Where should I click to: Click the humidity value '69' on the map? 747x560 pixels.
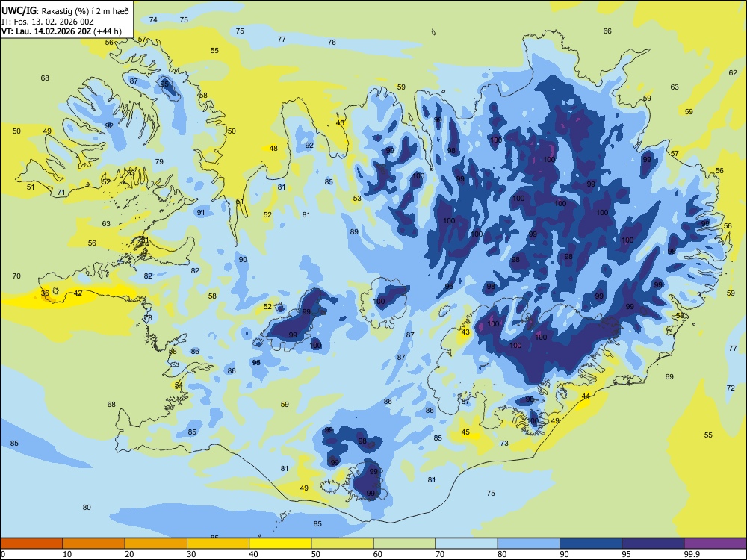point(669,376)
